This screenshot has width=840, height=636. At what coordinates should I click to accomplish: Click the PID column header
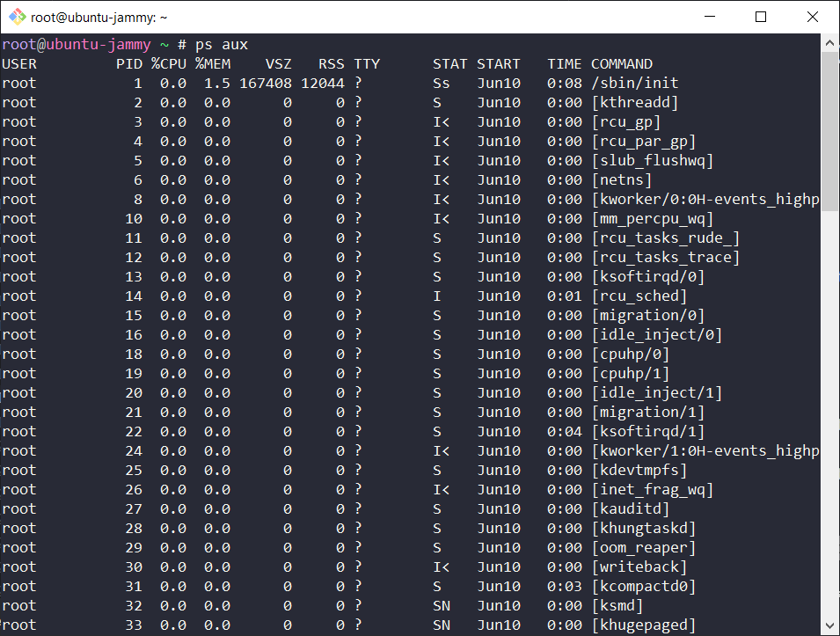129,63
